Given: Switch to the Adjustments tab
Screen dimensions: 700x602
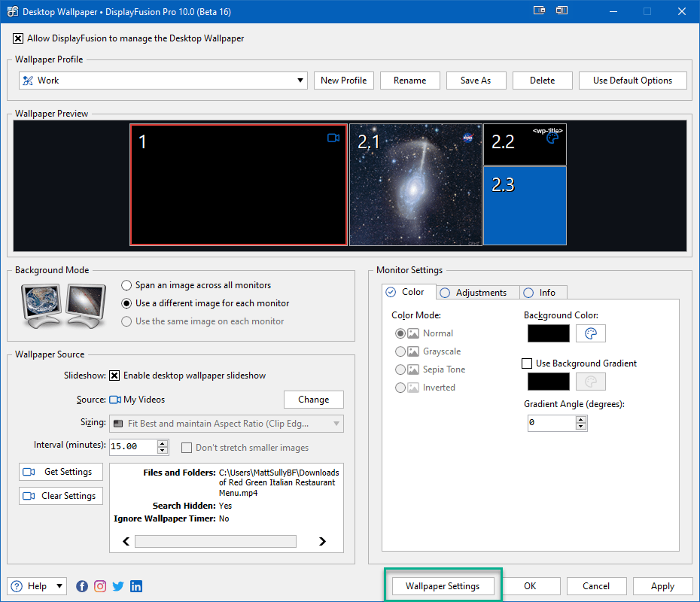Looking at the screenshot, I should [x=477, y=292].
